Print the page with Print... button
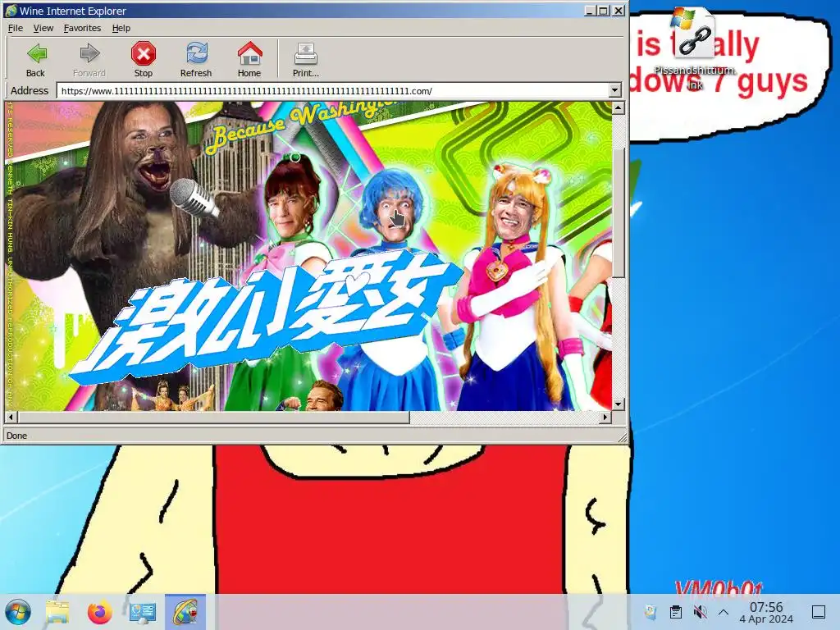 coord(305,59)
